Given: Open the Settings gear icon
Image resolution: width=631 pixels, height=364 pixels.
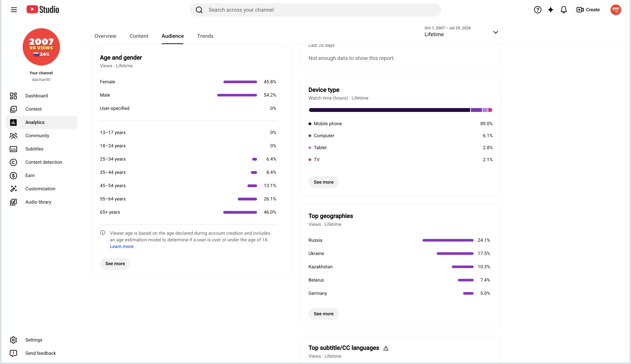Looking at the screenshot, I should pos(13,340).
